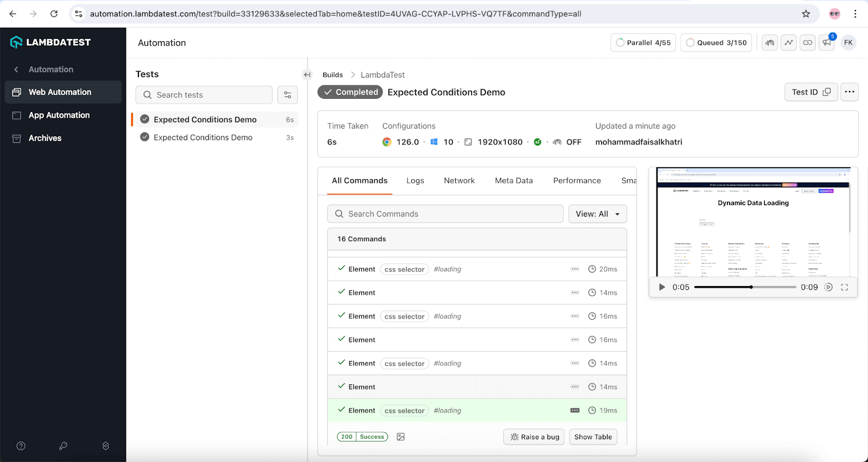Click Show Table
This screenshot has width=868, height=462.
click(x=593, y=437)
